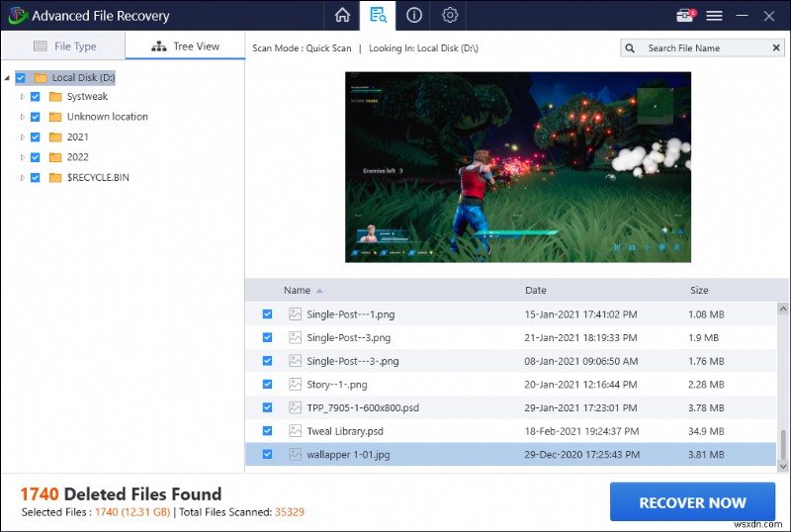Click image icon of Single-Post---3-.png

295,360
